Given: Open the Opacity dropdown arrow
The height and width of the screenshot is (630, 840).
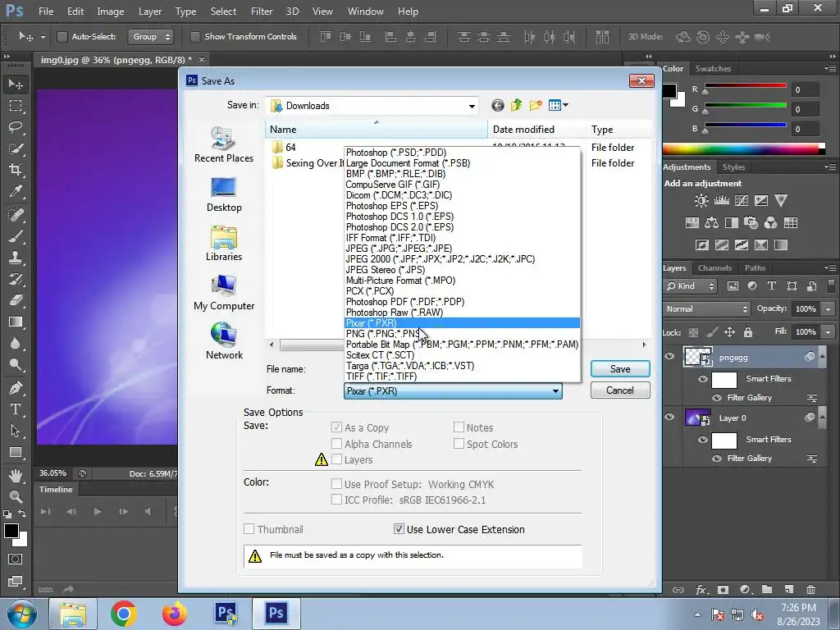Looking at the screenshot, I should click(829, 309).
